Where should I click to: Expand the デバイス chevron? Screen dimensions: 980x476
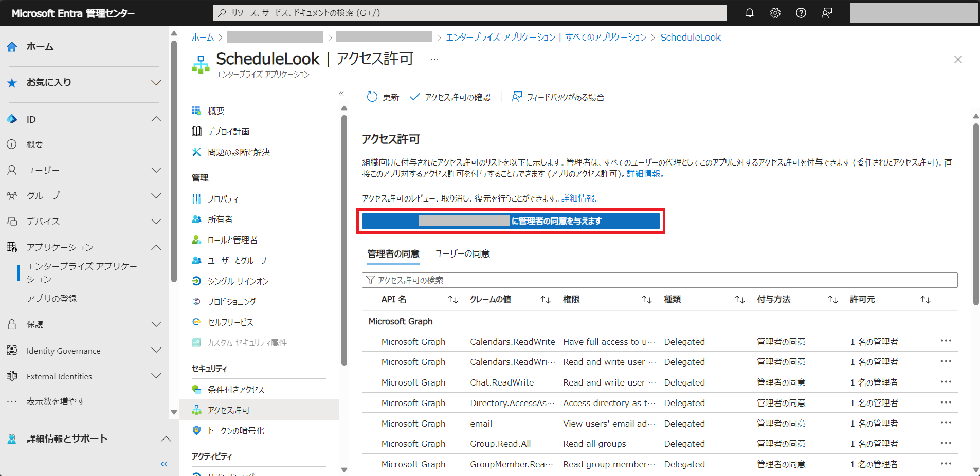156,222
